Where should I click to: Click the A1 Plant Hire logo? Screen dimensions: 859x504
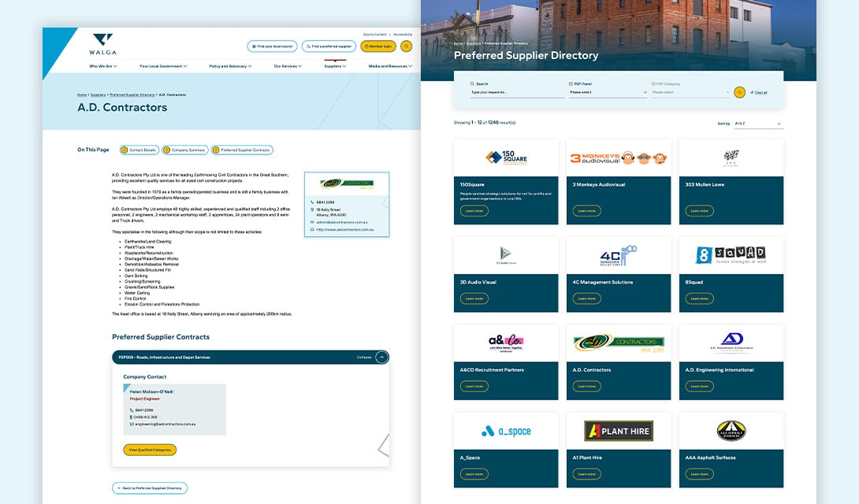coord(619,432)
